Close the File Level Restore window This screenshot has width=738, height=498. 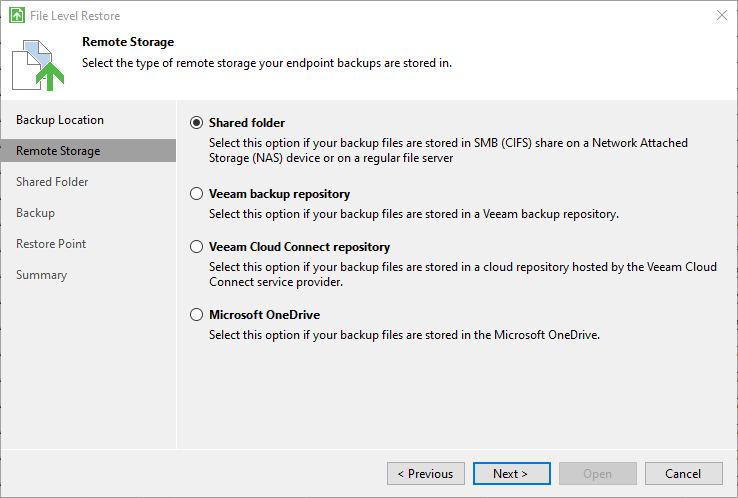click(x=722, y=15)
